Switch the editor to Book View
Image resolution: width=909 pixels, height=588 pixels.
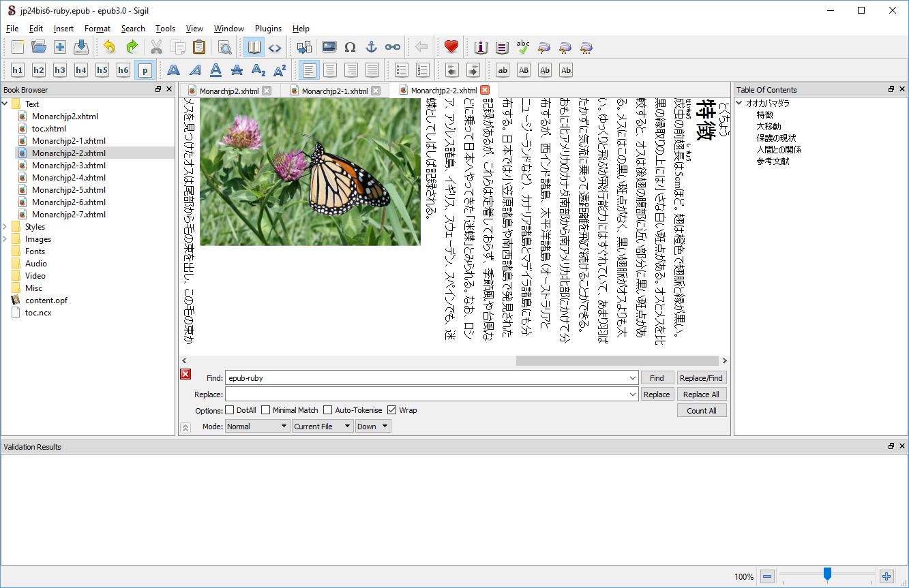254,47
